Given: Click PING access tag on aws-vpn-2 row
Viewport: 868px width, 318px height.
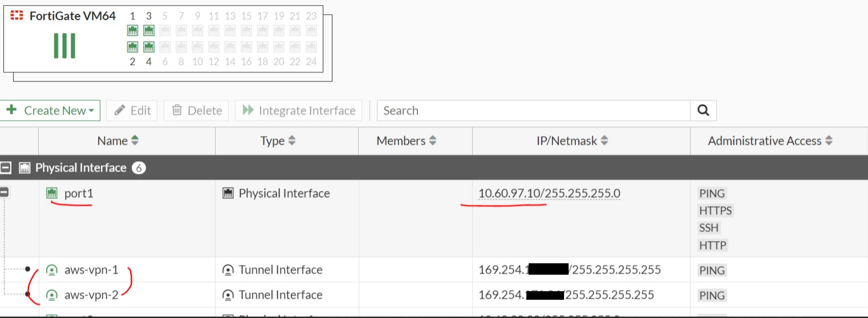Looking at the screenshot, I should (x=712, y=296).
